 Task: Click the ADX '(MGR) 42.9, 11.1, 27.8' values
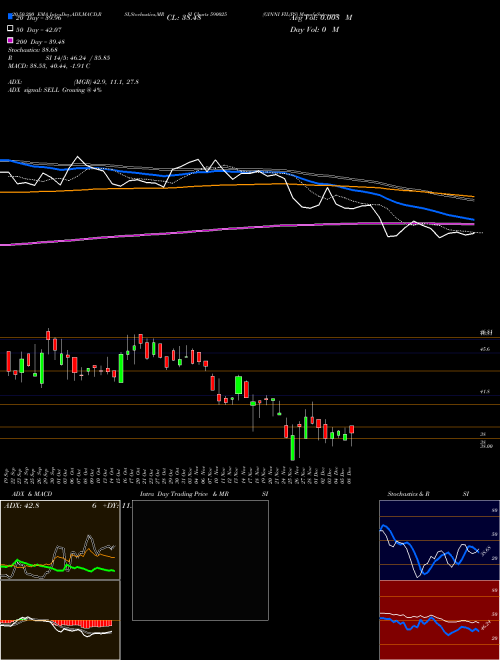click(x=106, y=82)
